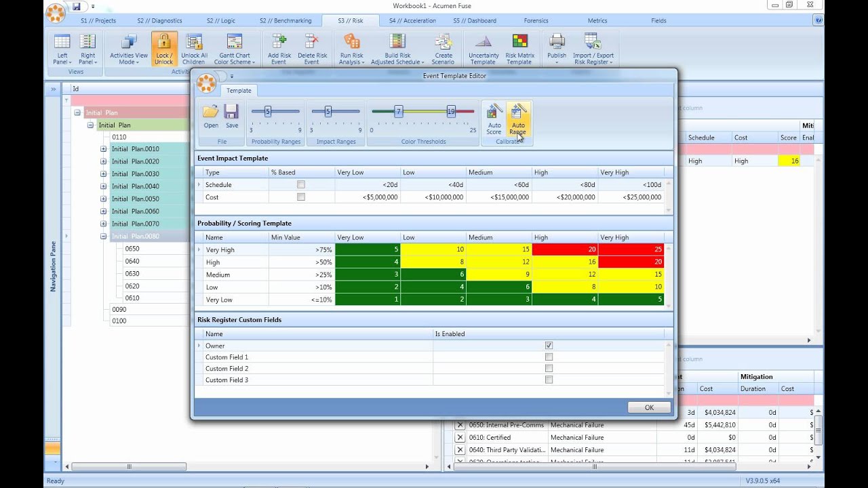Remove risk row 0640: Third Party Validation

[x=460, y=450]
